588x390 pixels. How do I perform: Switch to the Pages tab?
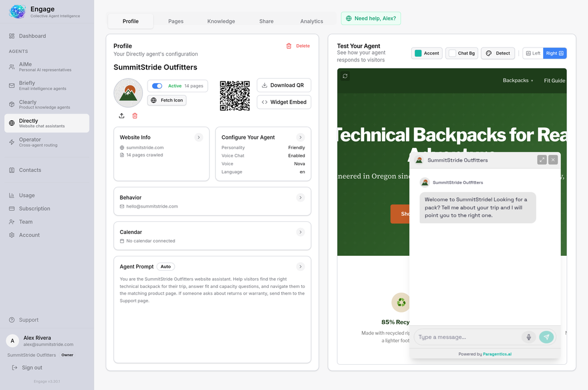[x=176, y=21]
